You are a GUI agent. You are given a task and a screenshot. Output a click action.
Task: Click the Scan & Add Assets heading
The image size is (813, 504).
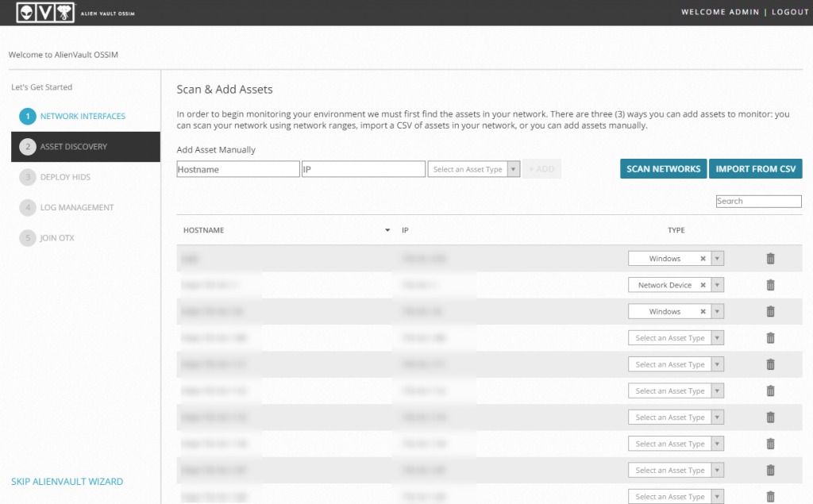[x=225, y=89]
